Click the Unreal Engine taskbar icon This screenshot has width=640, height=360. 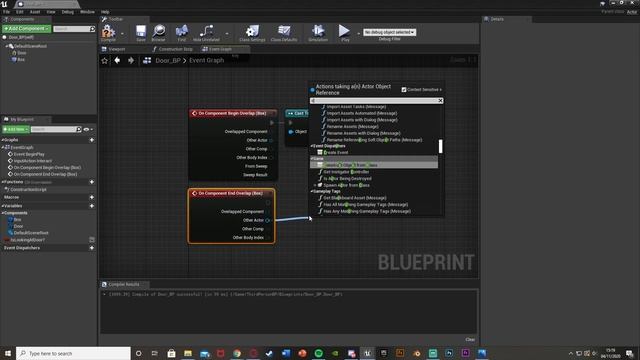tap(367, 353)
